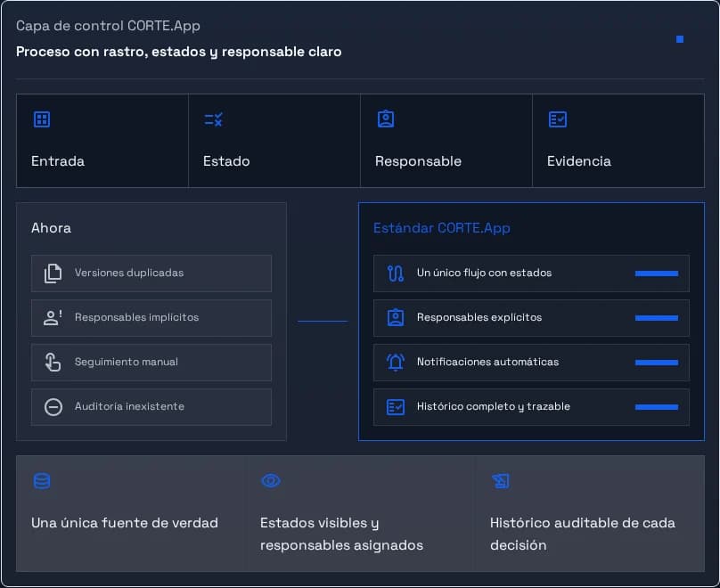720x588 pixels.
Task: Click the checklist icon beside Histórico completo y trazable
Action: click(x=396, y=406)
